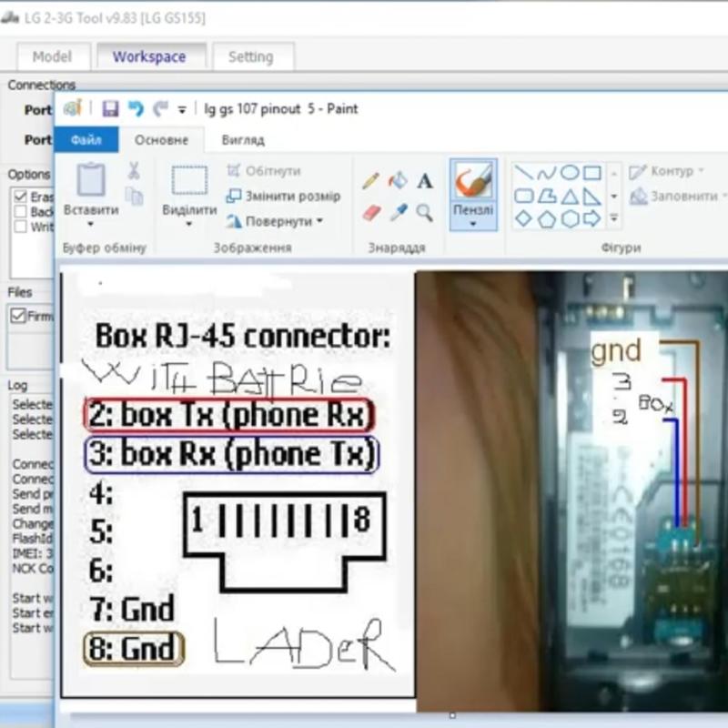Screen dimensions: 728x728
Task: Switch to the Вигляд ribbon tab
Action: [x=243, y=140]
